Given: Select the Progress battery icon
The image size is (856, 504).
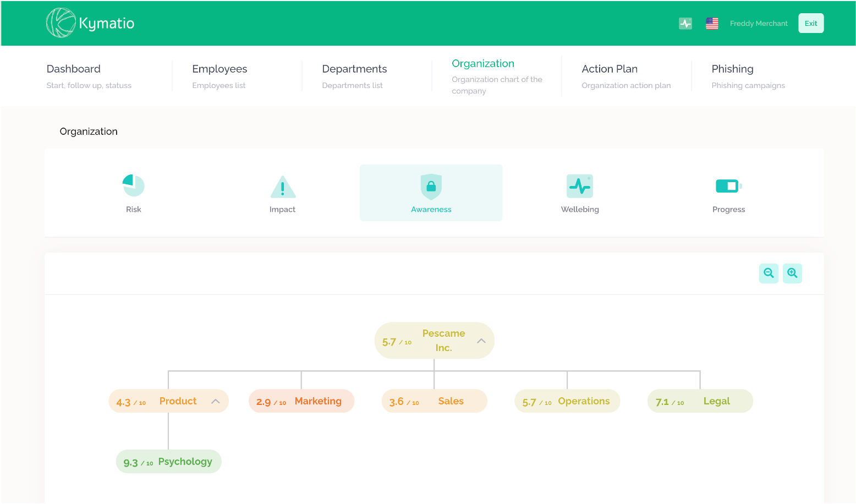Looking at the screenshot, I should 728,186.
